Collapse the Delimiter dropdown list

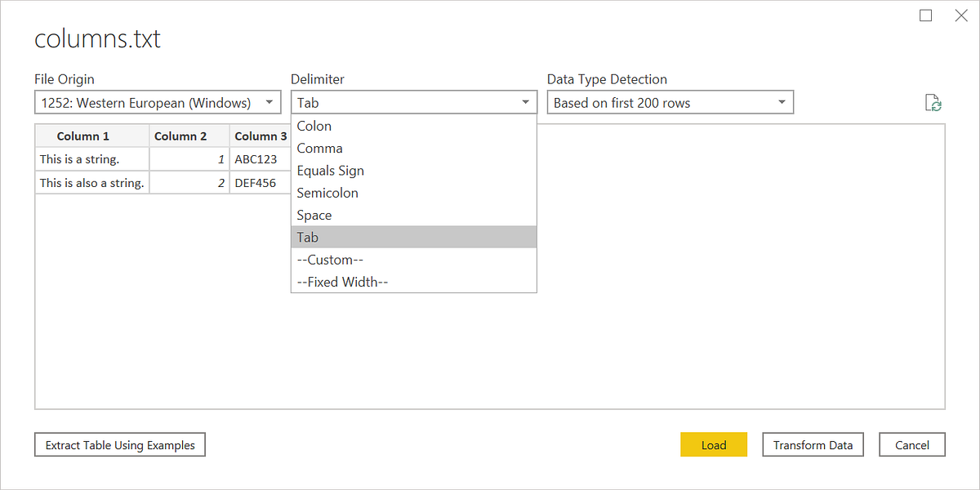(526, 102)
